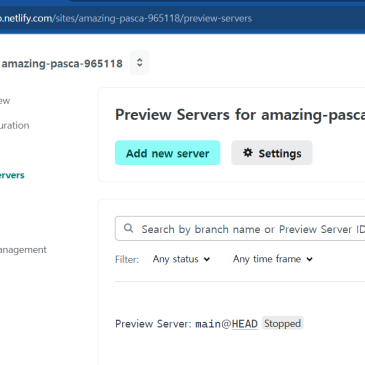Open sidebar item ending 'anagement'
The image size is (365, 365).
click(23, 250)
